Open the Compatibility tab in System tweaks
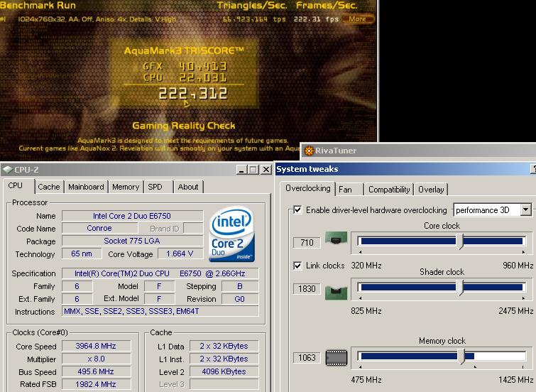 [x=389, y=189]
